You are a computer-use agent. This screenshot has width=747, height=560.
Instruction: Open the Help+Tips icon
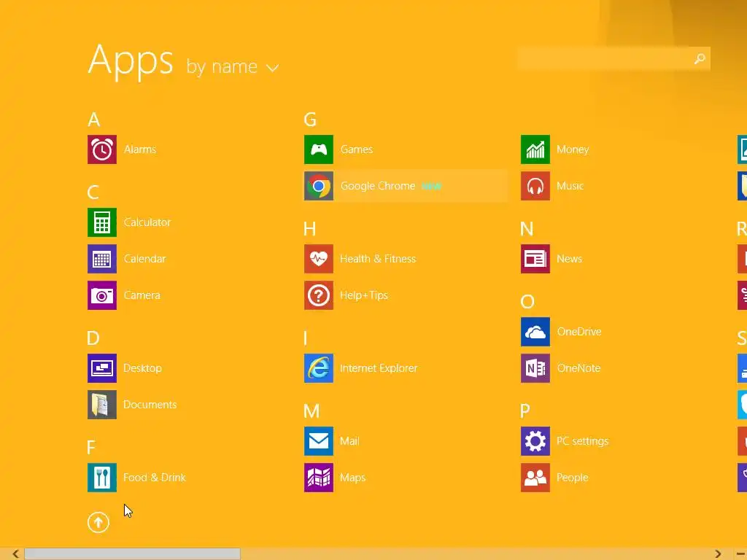(x=319, y=295)
